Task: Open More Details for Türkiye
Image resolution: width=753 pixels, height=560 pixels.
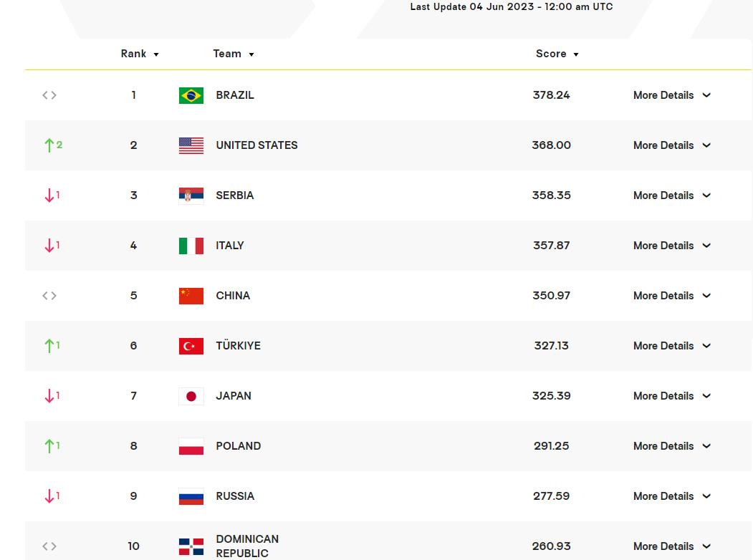Action: (671, 346)
